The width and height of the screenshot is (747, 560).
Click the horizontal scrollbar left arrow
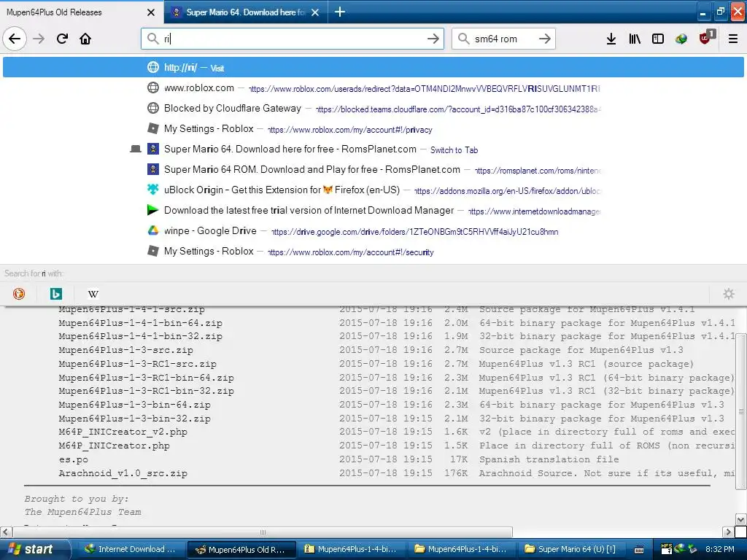click(x=6, y=532)
